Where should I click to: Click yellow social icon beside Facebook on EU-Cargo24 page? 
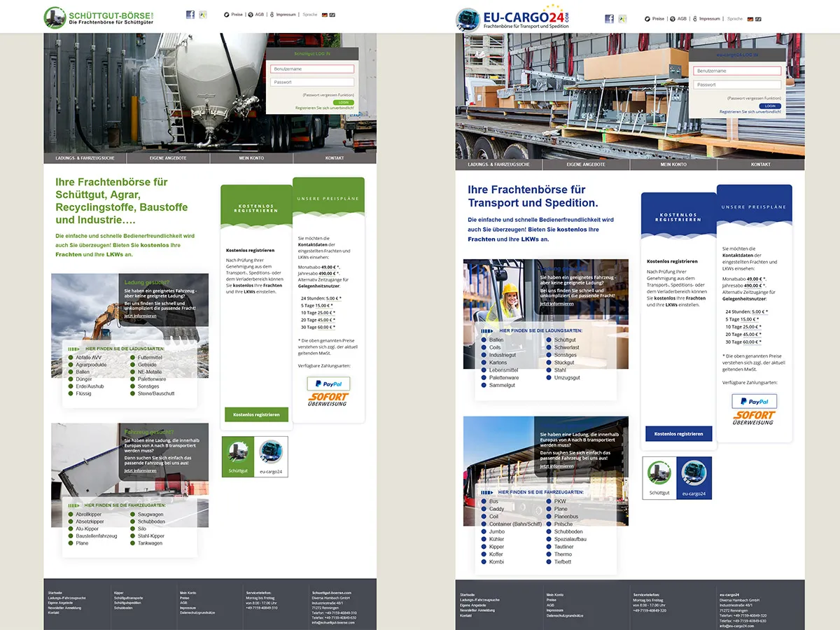coord(622,19)
